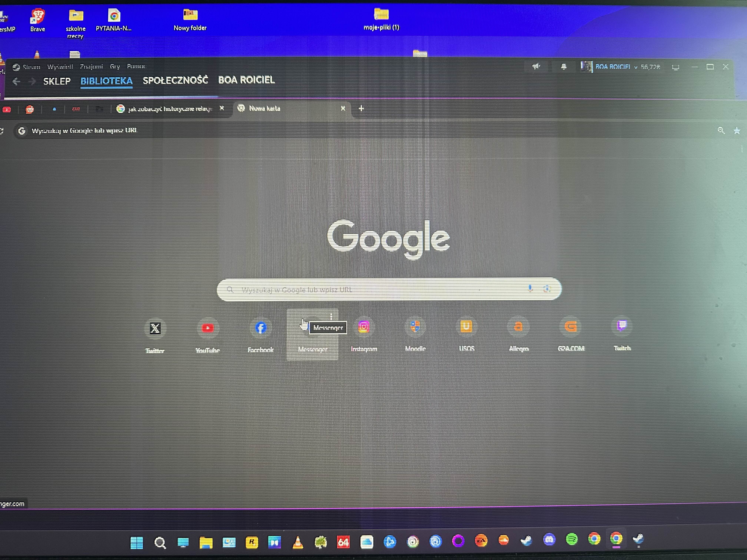Click the voice search microphone icon
Image resolution: width=747 pixels, height=560 pixels.
pos(530,288)
